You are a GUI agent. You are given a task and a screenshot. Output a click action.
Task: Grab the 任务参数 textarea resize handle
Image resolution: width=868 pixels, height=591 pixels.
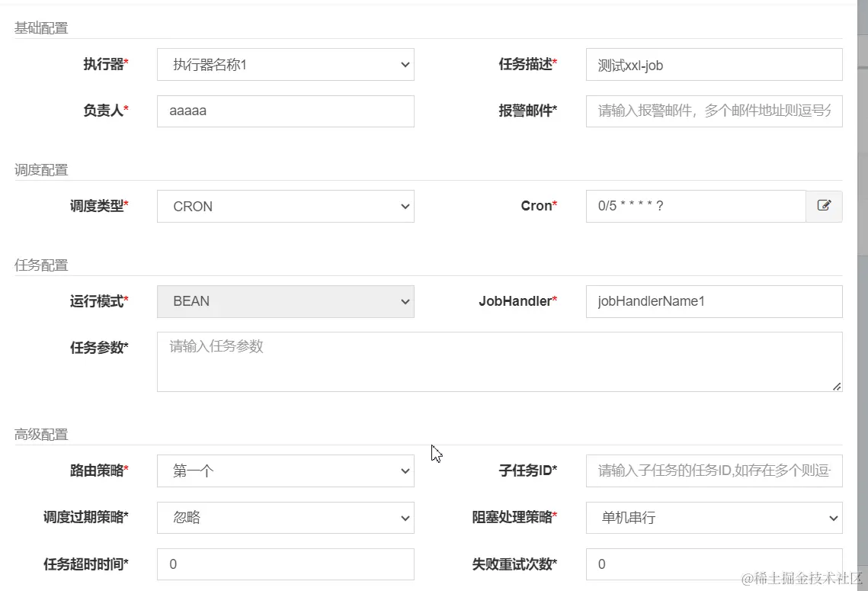[x=837, y=387]
